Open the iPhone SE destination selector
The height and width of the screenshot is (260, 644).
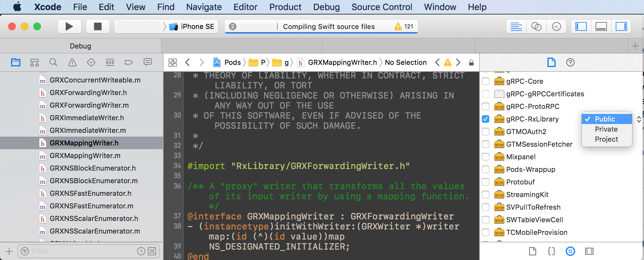pos(192,26)
